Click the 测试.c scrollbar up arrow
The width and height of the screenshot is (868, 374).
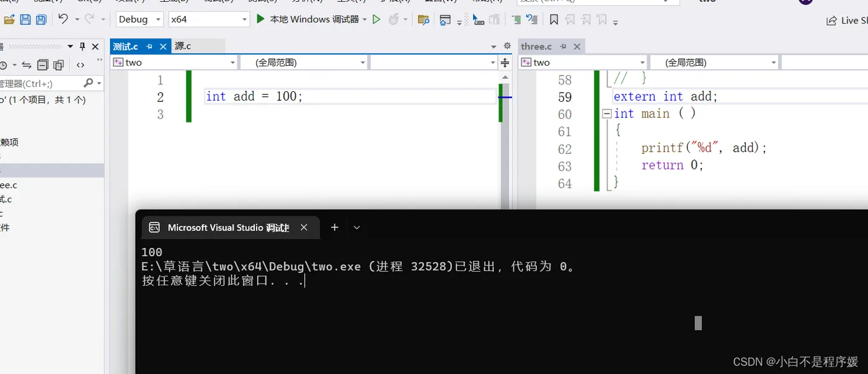coord(505,77)
